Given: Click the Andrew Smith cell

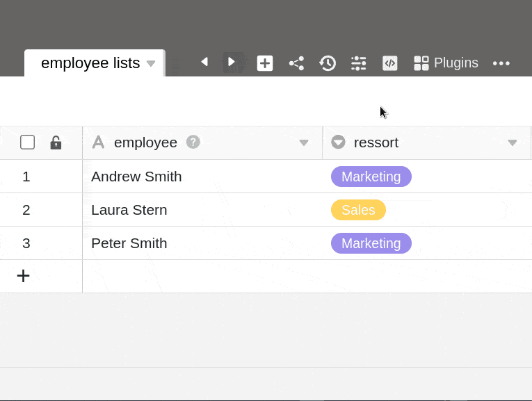Looking at the screenshot, I should (136, 177).
